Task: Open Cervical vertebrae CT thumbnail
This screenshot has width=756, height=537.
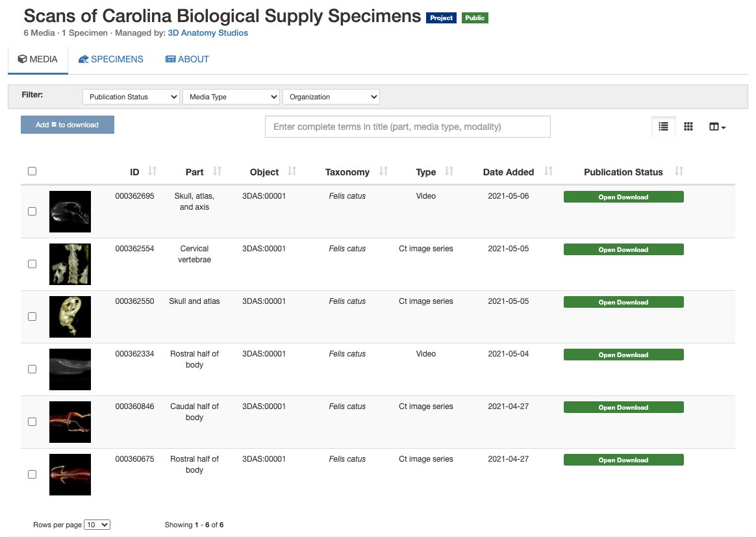Action: point(70,264)
